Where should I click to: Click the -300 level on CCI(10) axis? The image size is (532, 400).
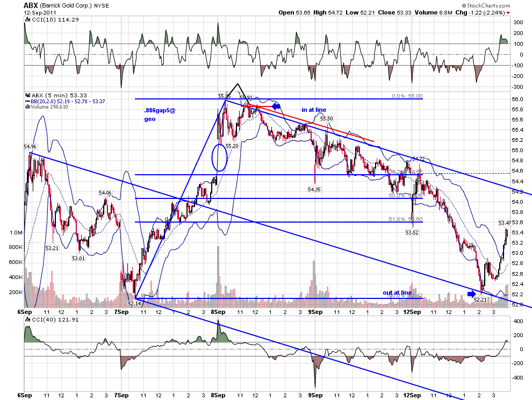pos(517,87)
